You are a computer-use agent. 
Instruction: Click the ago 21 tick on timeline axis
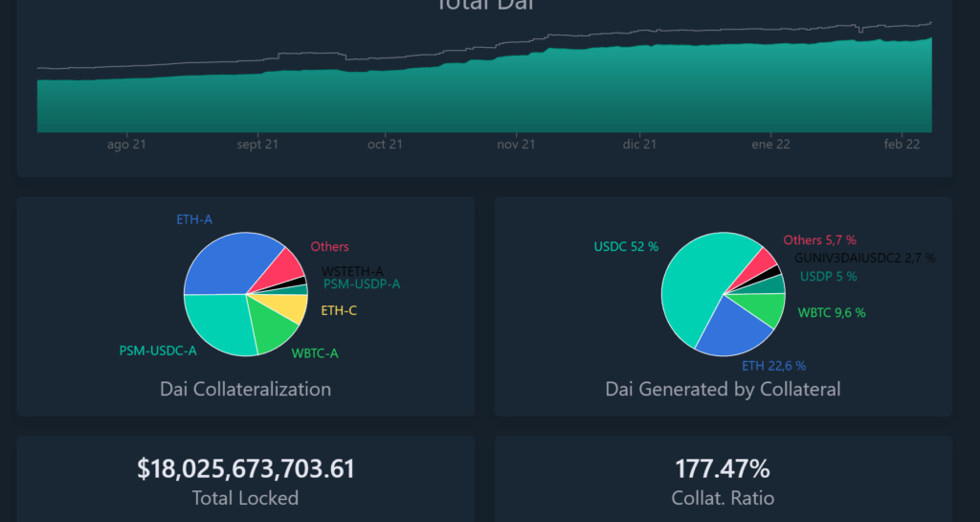pyautogui.click(x=126, y=145)
